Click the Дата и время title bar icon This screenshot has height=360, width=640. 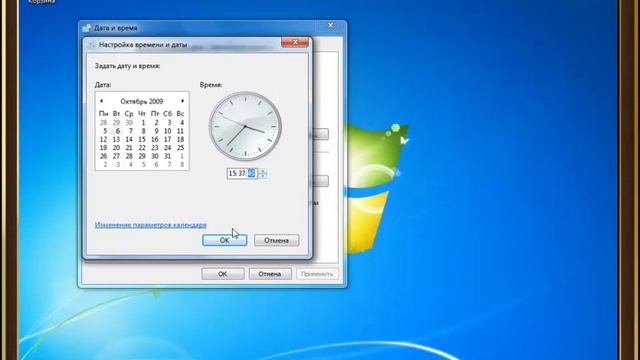(87, 28)
